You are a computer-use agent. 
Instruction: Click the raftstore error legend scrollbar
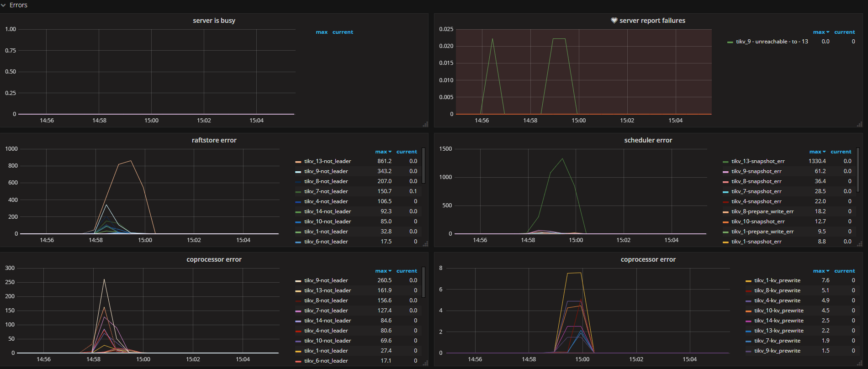pyautogui.click(x=423, y=165)
